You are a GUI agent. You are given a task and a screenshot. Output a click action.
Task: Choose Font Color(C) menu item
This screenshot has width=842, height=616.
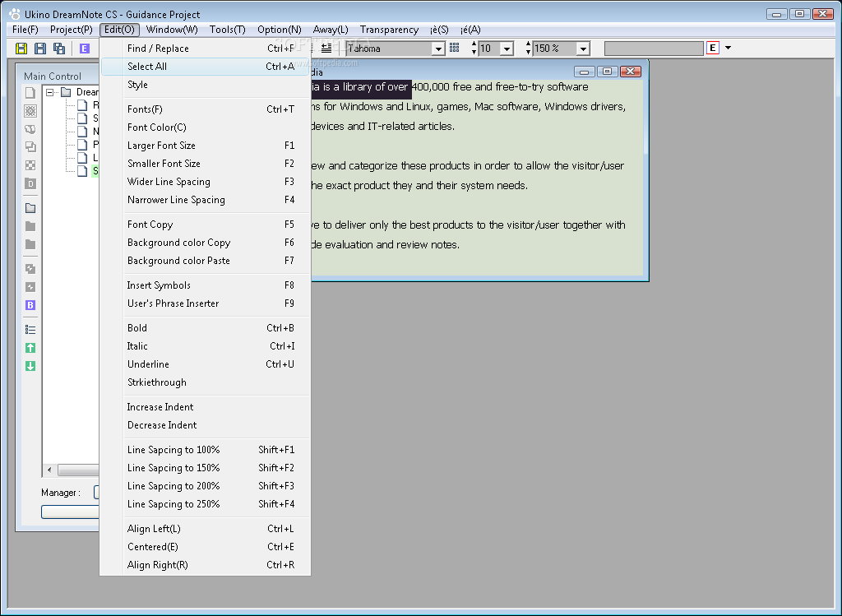(x=205, y=127)
